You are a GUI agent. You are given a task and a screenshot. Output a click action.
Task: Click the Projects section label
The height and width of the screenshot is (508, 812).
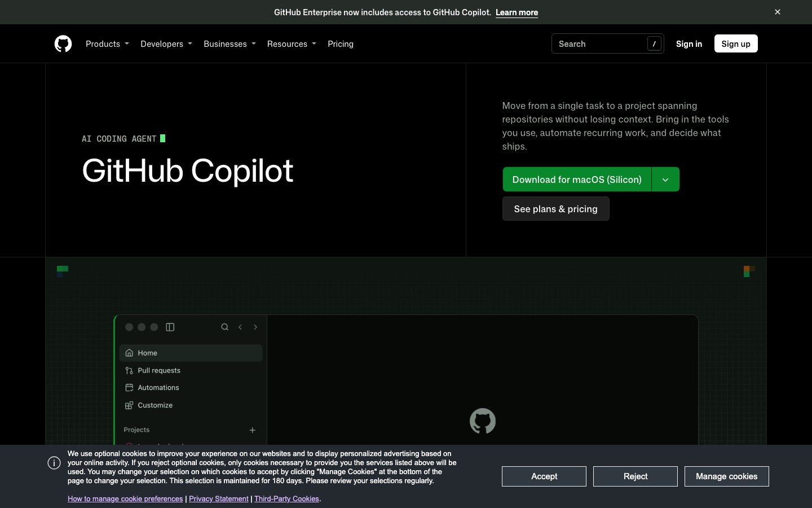click(136, 430)
